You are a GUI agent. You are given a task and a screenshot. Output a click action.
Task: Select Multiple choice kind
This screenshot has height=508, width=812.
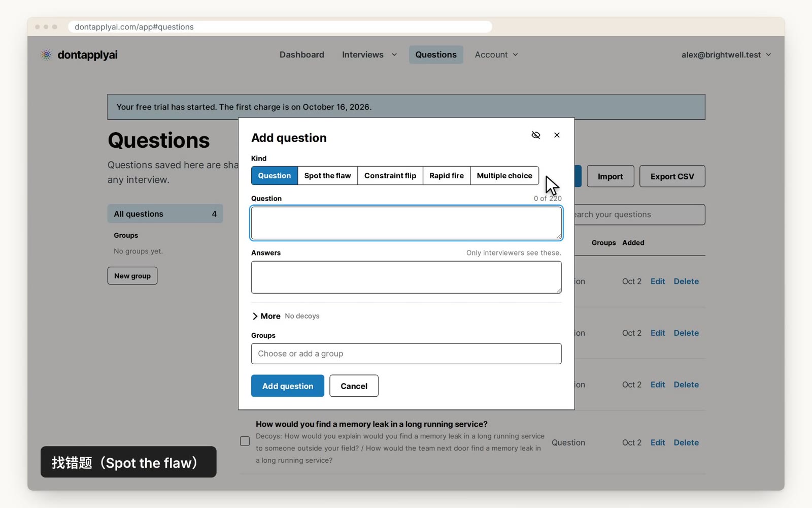[x=504, y=176]
